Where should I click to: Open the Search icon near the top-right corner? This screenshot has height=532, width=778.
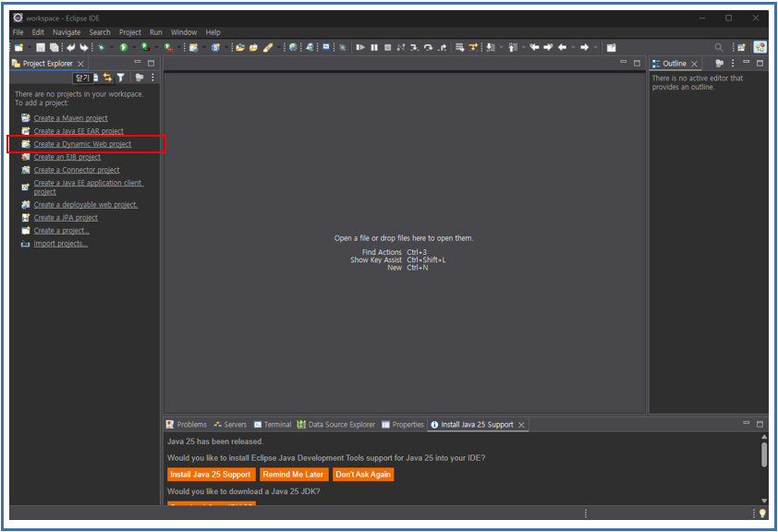click(719, 46)
